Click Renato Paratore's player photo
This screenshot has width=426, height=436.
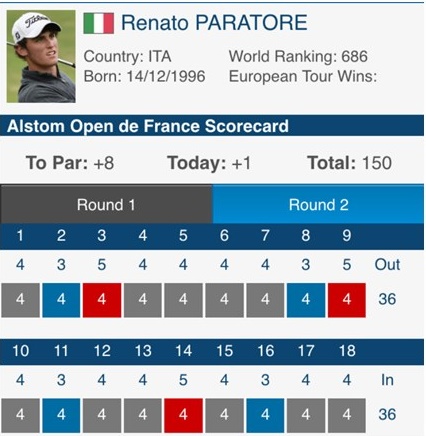pos(41,56)
